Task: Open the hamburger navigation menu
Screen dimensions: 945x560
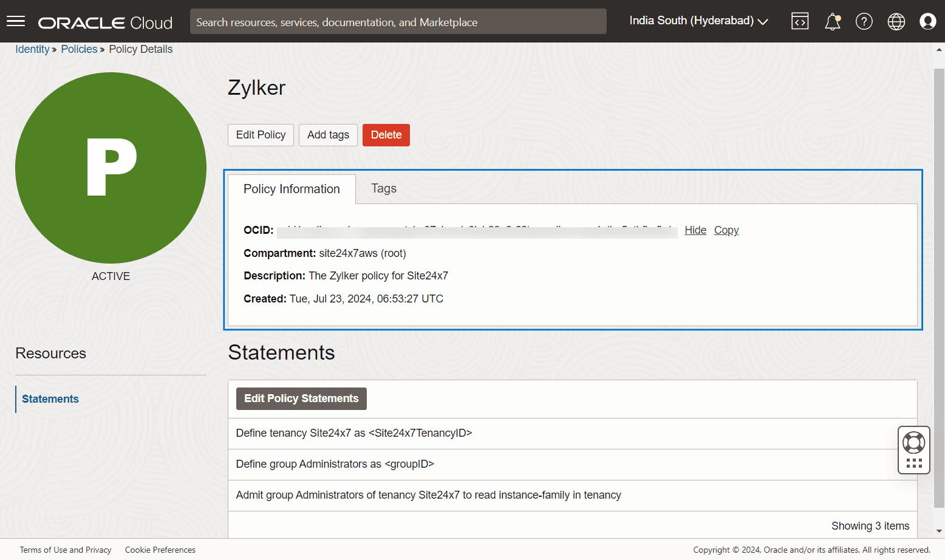Action: (16, 22)
